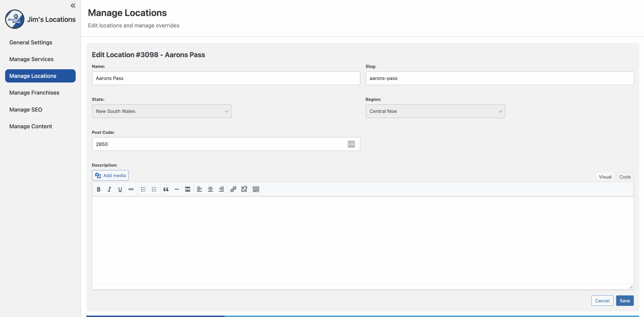Toggle strikethrough text icon

131,189
